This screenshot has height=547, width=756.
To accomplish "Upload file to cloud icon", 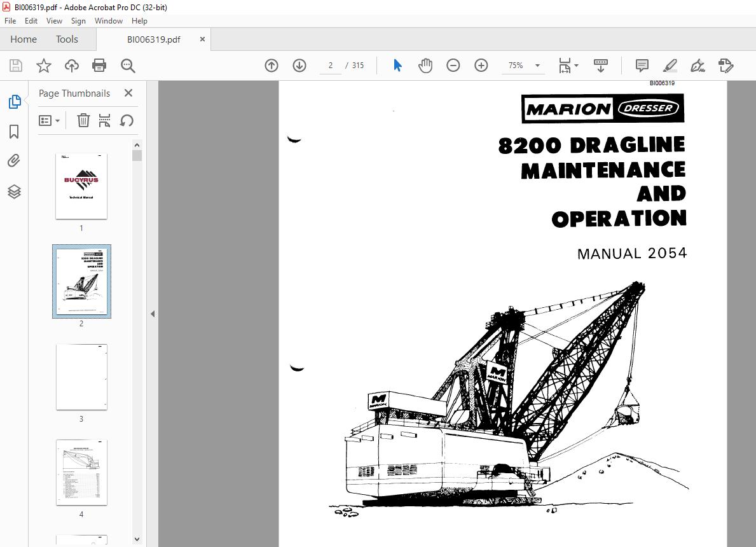I will [x=72, y=66].
